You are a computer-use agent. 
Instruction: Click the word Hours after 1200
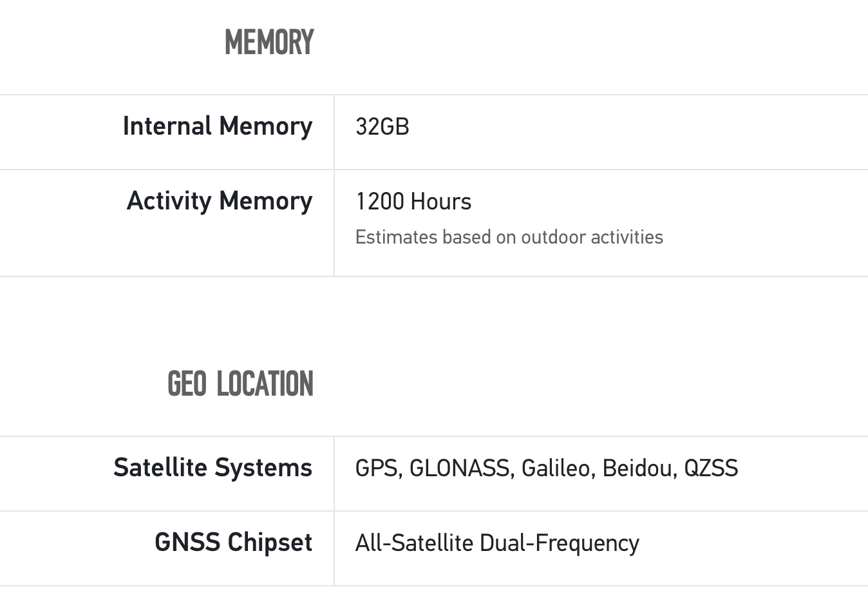click(x=441, y=202)
